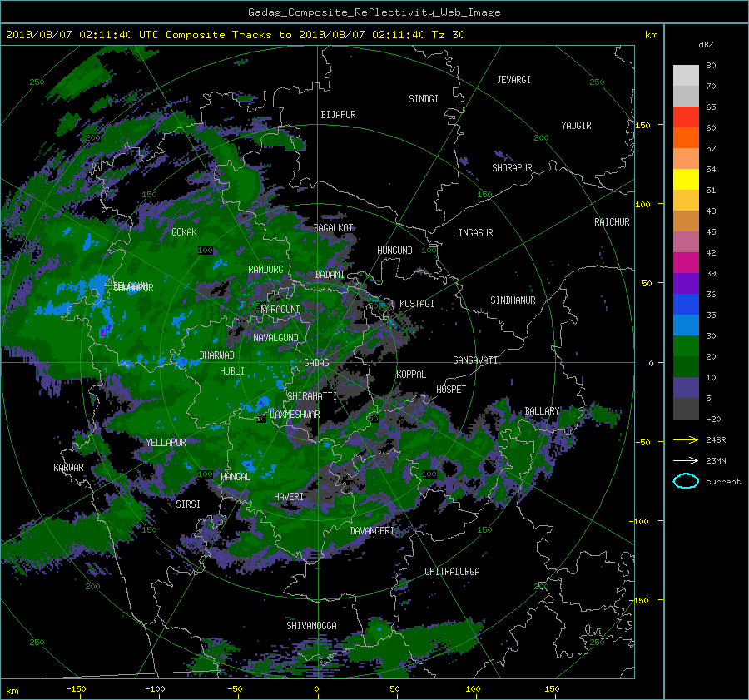
Task: Click the BIJAPUR city label
Action: pyautogui.click(x=338, y=115)
